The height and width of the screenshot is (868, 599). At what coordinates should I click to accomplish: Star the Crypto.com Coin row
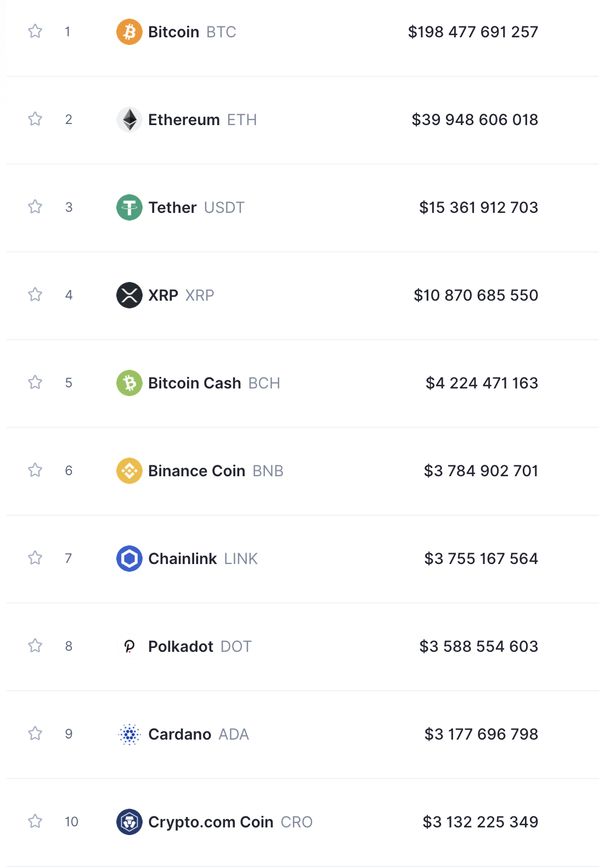click(x=35, y=821)
